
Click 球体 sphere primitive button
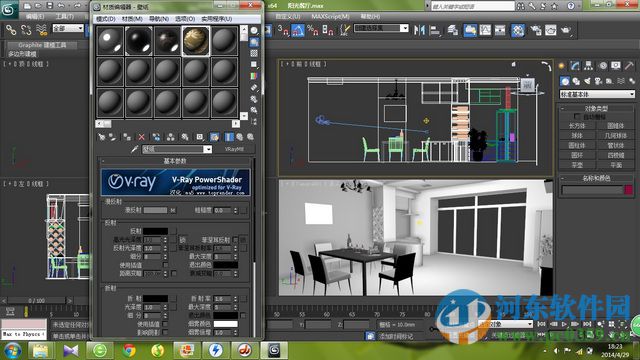577,136
